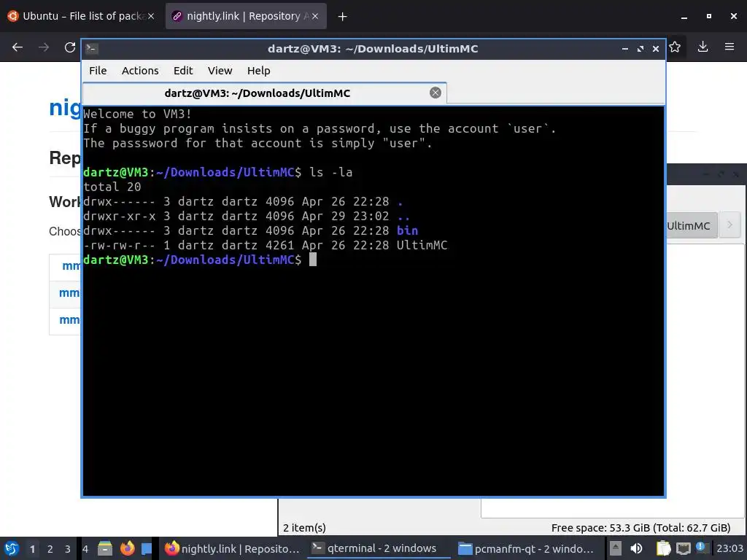This screenshot has height=560, width=747.
Task: Click the bin directory name in the terminal output
Action: click(407, 230)
